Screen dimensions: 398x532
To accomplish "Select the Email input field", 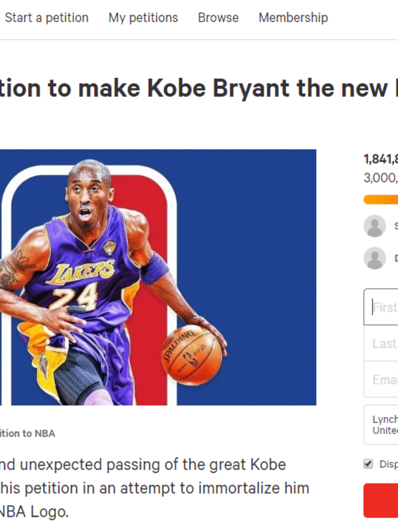I will tap(381, 379).
